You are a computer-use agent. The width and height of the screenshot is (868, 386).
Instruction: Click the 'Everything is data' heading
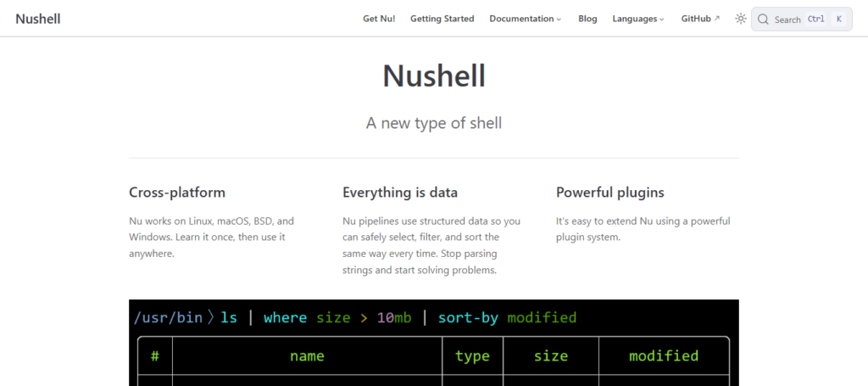tap(400, 193)
